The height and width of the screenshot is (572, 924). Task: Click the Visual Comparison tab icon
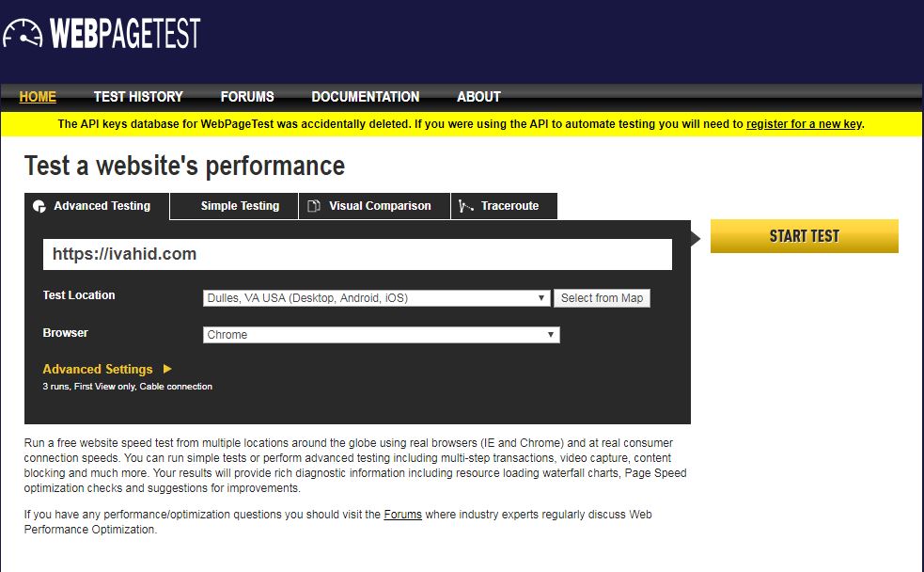click(x=314, y=206)
